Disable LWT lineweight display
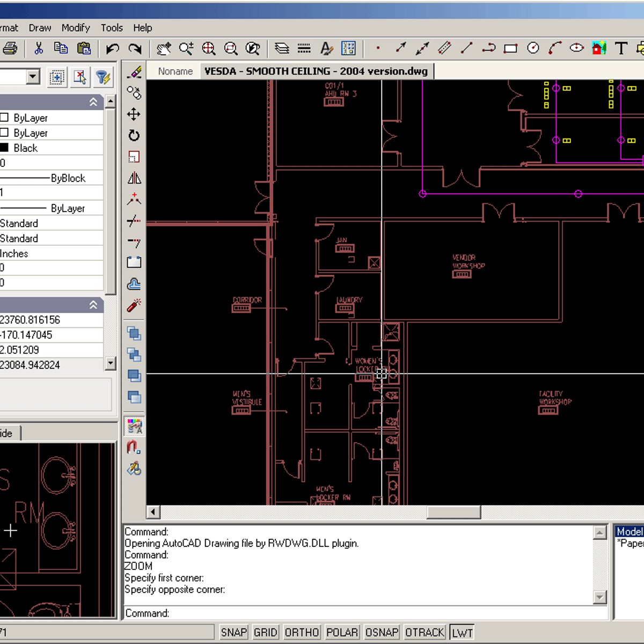This screenshot has height=644, width=644. coord(462,632)
